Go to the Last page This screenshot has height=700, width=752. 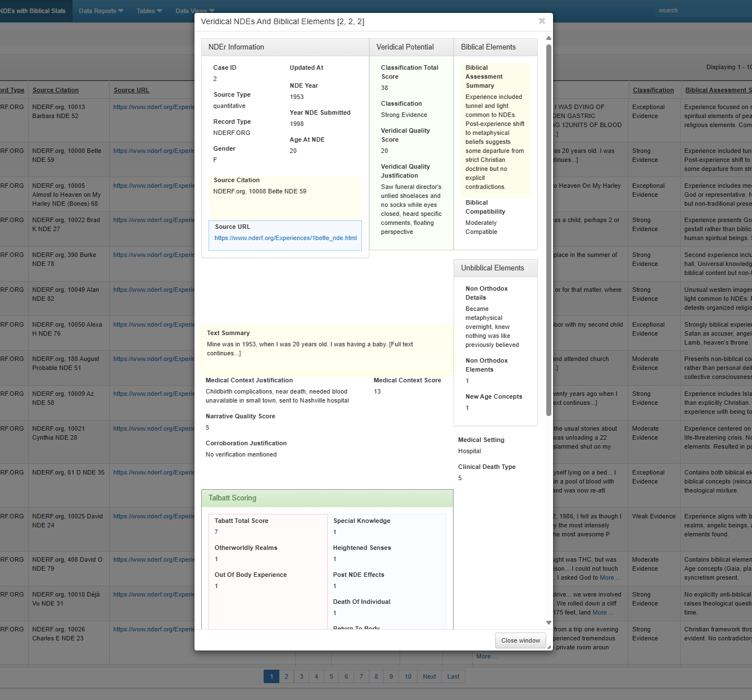tap(453, 676)
